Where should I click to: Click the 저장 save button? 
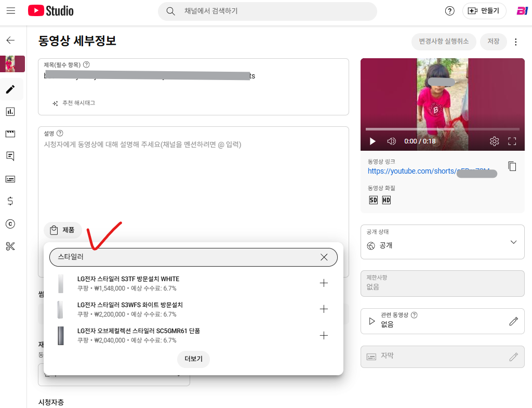(x=494, y=42)
